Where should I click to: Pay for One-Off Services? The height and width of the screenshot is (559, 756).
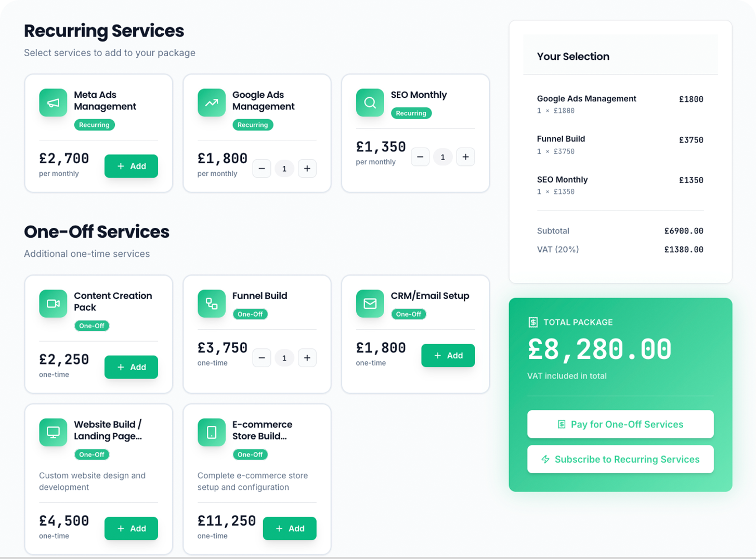(620, 424)
